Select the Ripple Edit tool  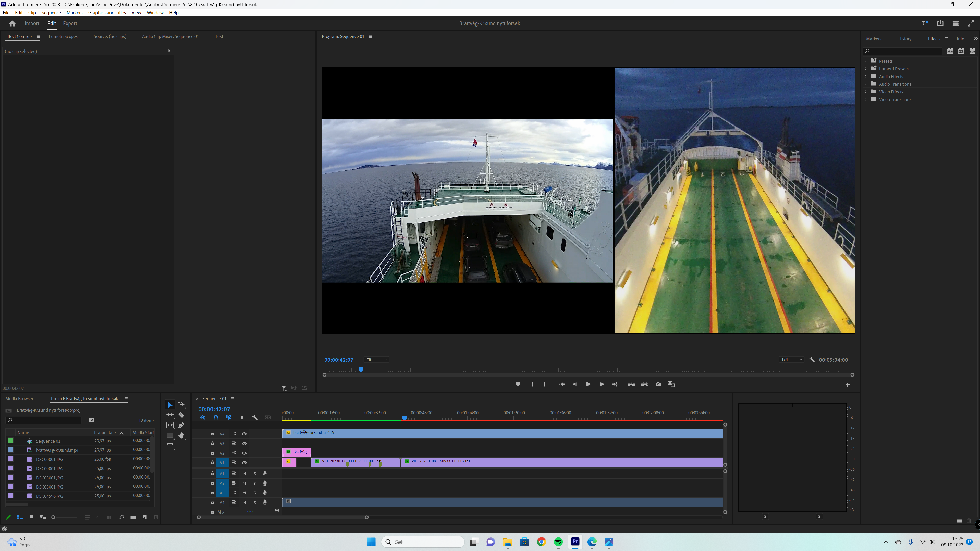click(x=170, y=415)
